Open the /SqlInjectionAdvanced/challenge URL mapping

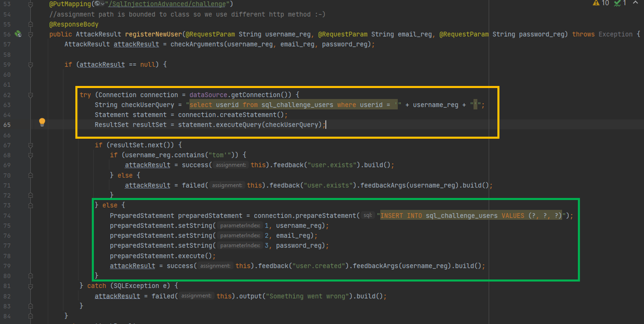(x=167, y=4)
